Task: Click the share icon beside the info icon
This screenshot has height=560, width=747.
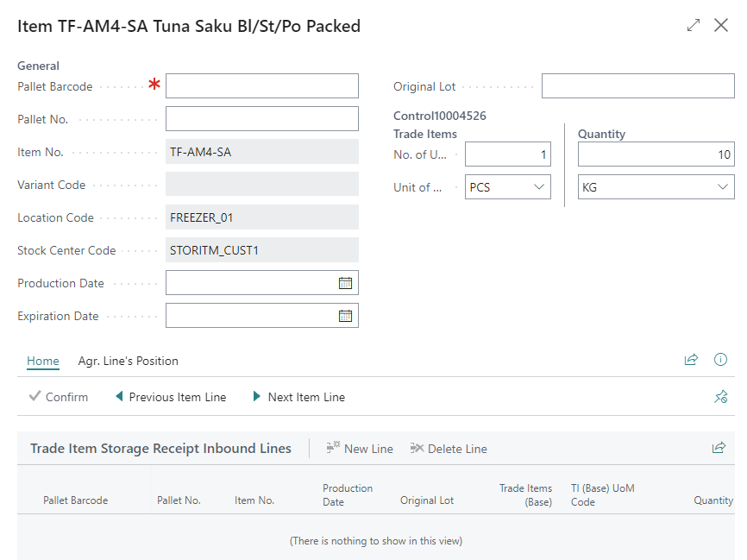Action: pyautogui.click(x=691, y=360)
